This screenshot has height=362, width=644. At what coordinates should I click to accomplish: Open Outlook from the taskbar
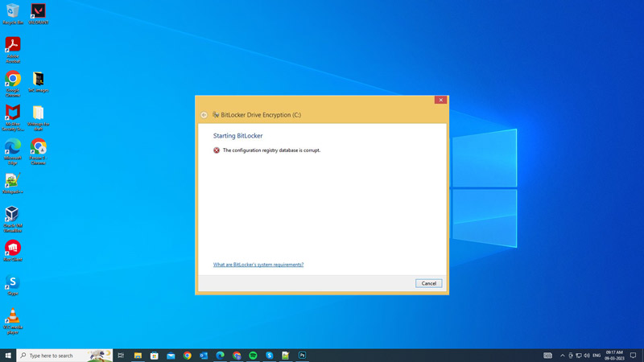[x=204, y=356]
